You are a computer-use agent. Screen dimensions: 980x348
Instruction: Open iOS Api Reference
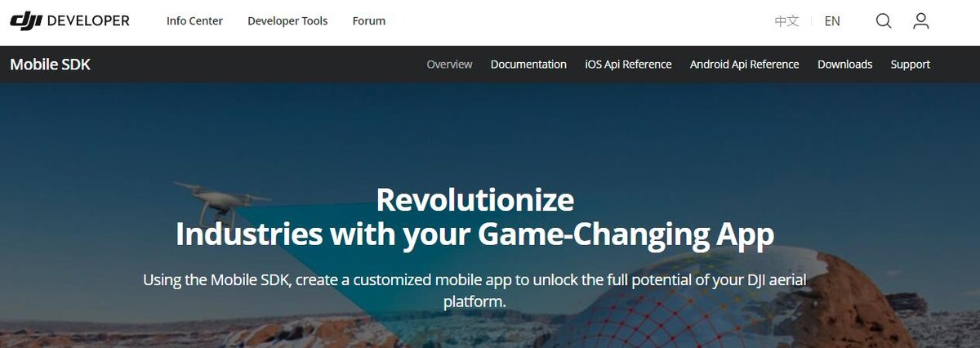click(x=628, y=64)
